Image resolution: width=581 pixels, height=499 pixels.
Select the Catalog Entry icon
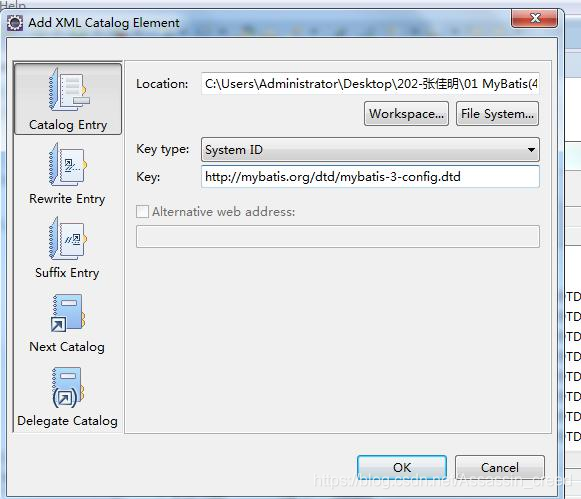click(x=69, y=90)
